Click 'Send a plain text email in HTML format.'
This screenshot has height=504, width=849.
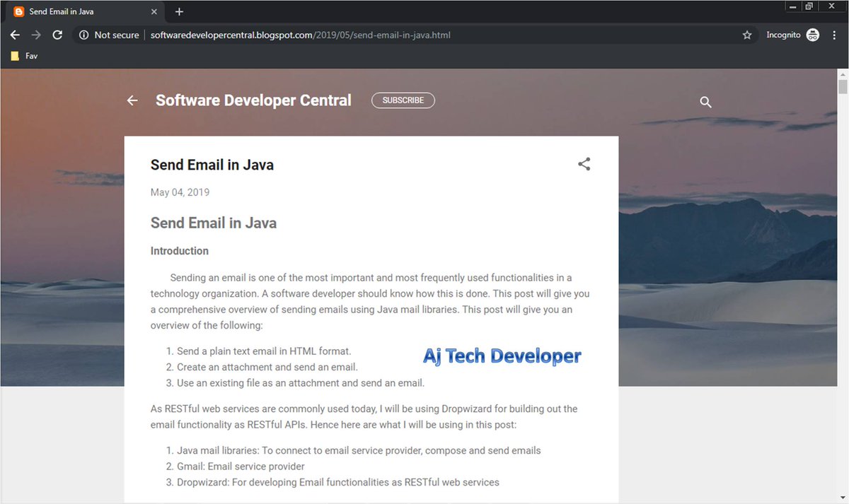pos(264,351)
